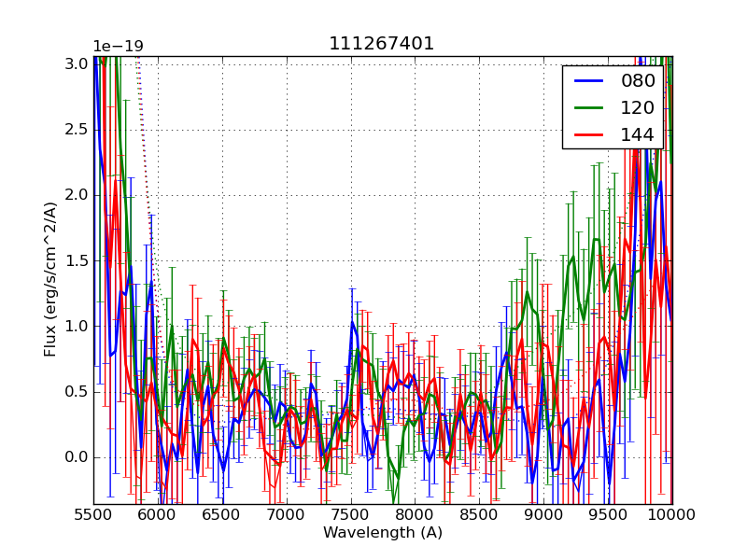The height and width of the screenshot is (560, 747).
Task: Click the 5500 x-axis tick label
Action: (93, 515)
